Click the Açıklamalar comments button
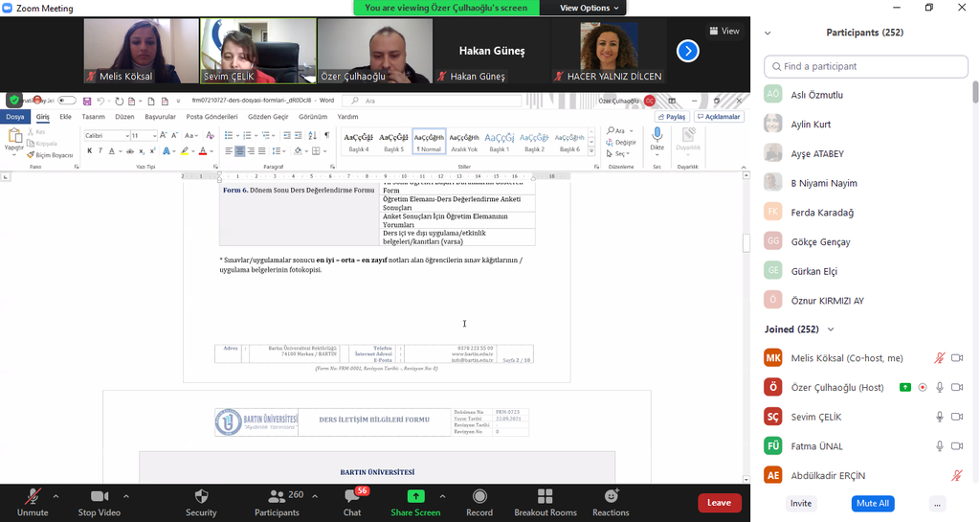The width and height of the screenshot is (980, 522). click(x=719, y=117)
